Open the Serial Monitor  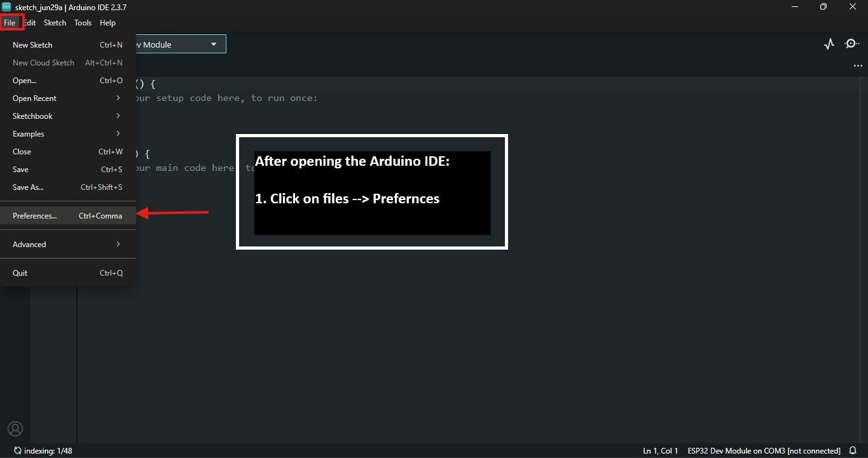pyautogui.click(x=851, y=44)
